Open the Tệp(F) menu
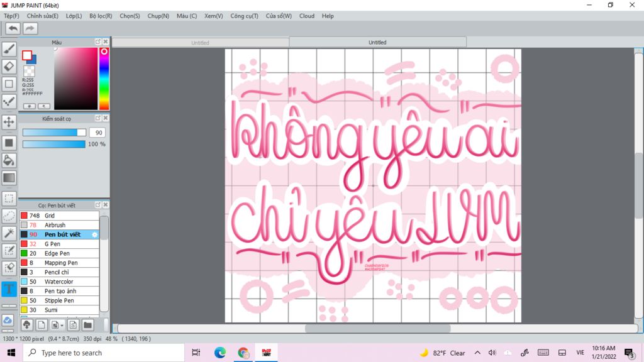Screen dimensions: 644x362 tap(11, 16)
